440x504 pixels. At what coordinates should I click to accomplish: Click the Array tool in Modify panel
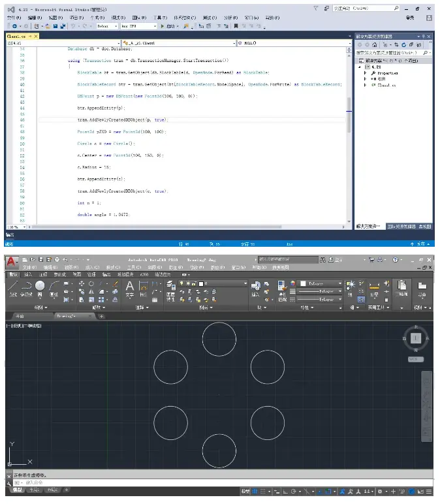click(101, 300)
